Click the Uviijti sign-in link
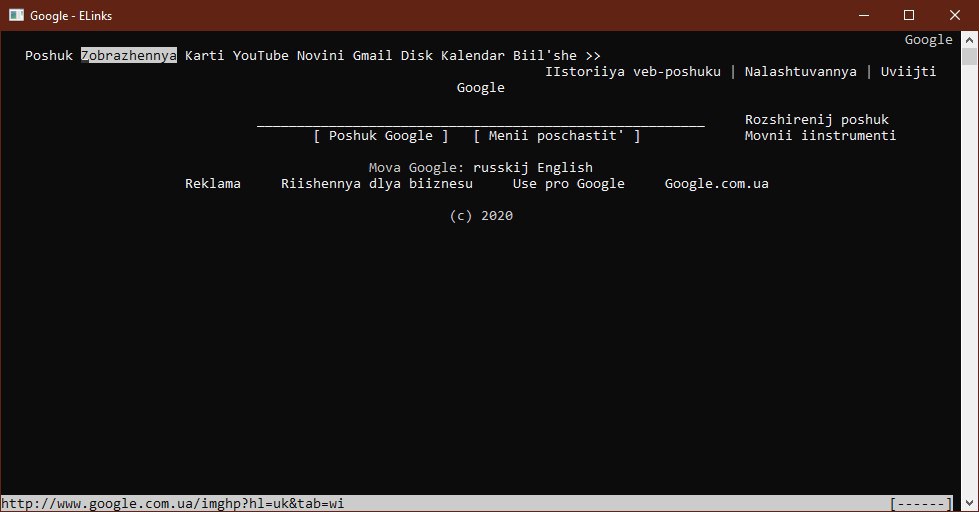 [x=908, y=72]
